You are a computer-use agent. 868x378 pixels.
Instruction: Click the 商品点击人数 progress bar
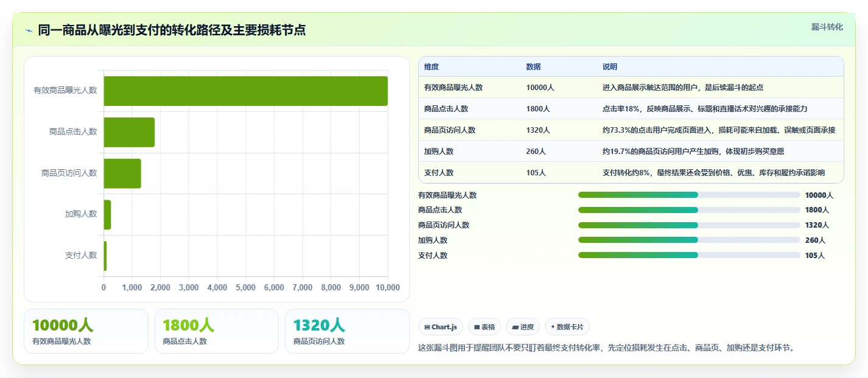[x=689, y=210]
